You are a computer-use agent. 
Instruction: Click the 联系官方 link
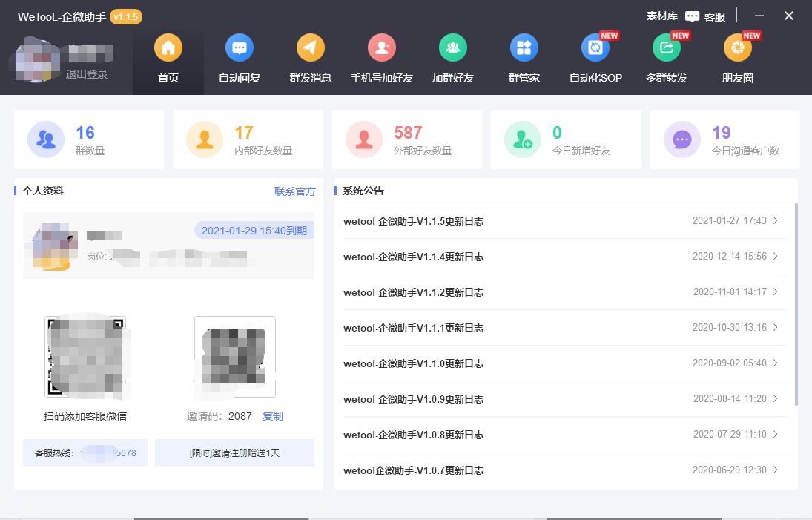pyautogui.click(x=294, y=191)
